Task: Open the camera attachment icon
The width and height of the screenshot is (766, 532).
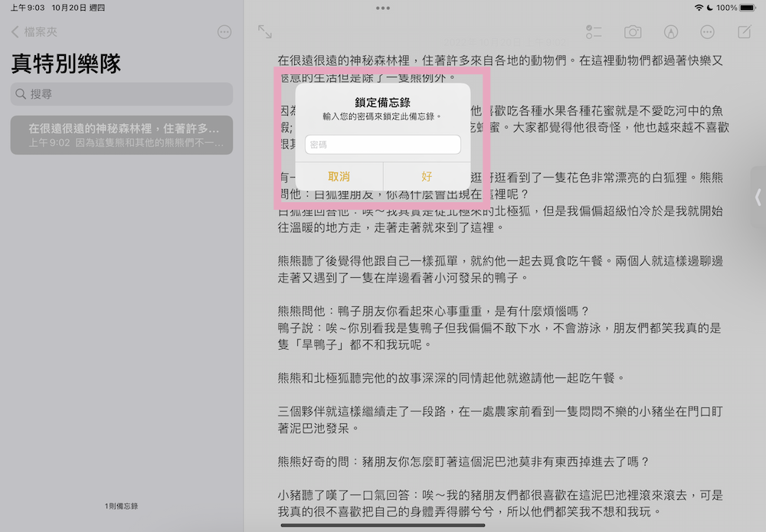Action: [633, 32]
